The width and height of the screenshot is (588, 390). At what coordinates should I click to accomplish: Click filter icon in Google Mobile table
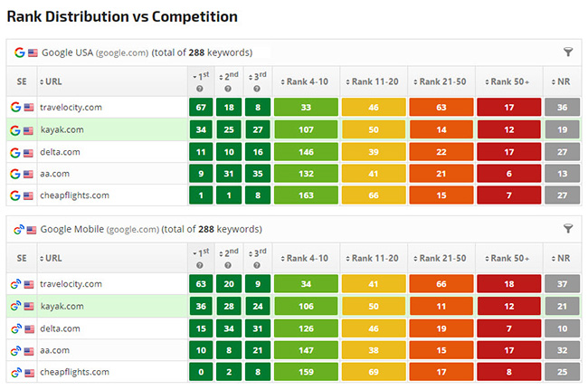567,229
